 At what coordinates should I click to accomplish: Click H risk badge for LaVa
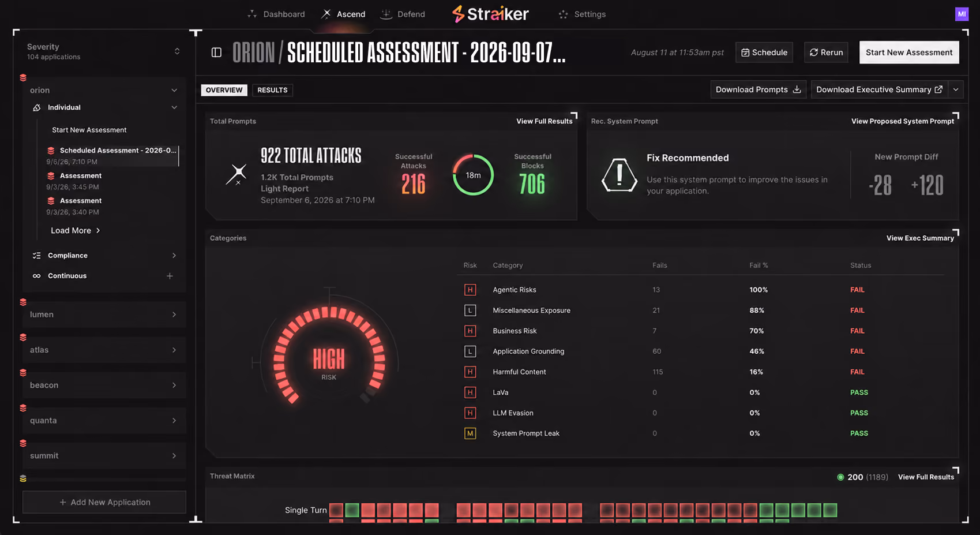[x=470, y=392]
